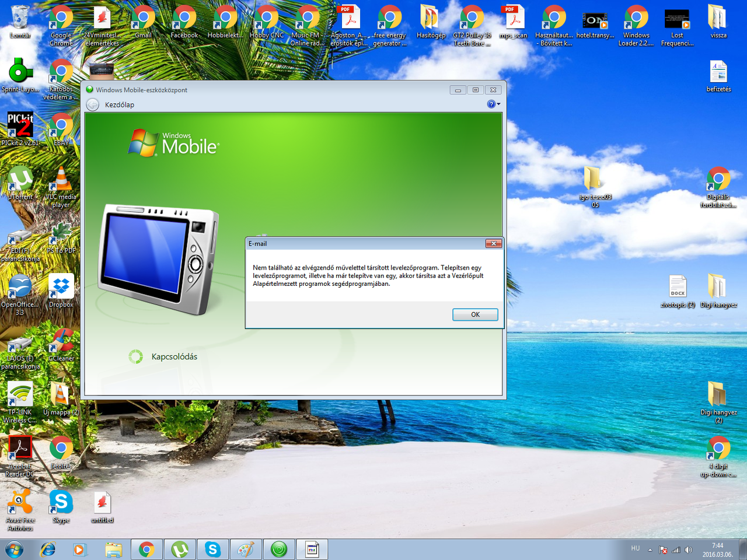747x560 pixels.
Task: Click the Kezdőlap breadcrumb label
Action: click(x=120, y=105)
